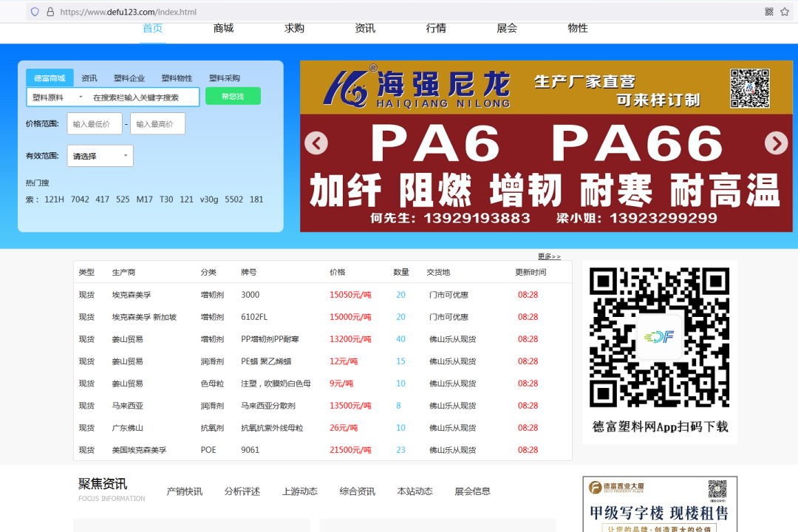This screenshot has width=798, height=532.
Task: Click 埃克森美孚 新加坡 producer cell
Action: click(145, 317)
